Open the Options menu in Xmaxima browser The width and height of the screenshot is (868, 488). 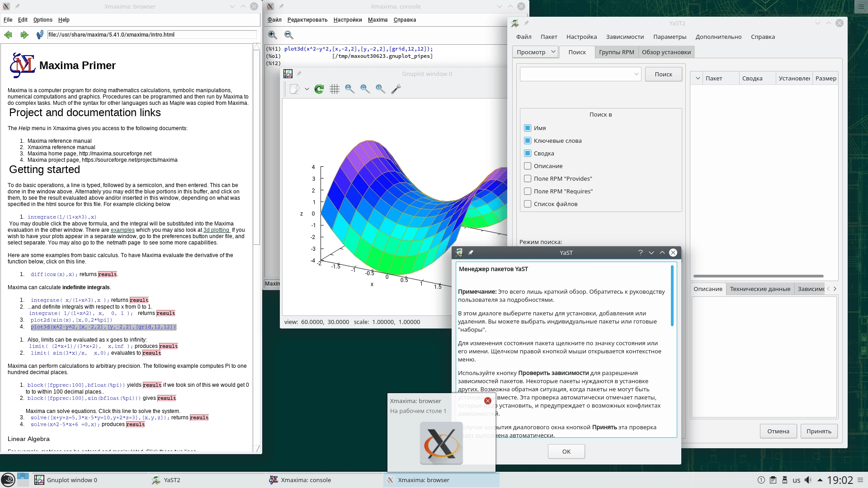pyautogui.click(x=42, y=20)
